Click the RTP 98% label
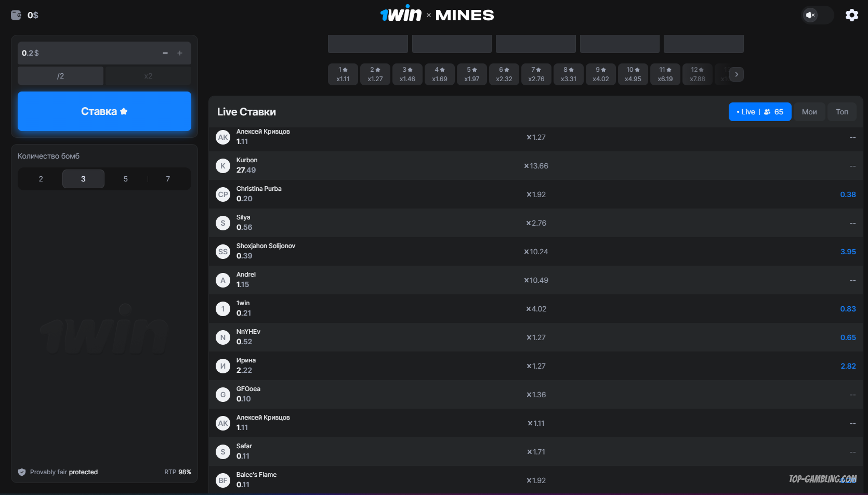Screen dimensions: 868x495 (x=178, y=472)
